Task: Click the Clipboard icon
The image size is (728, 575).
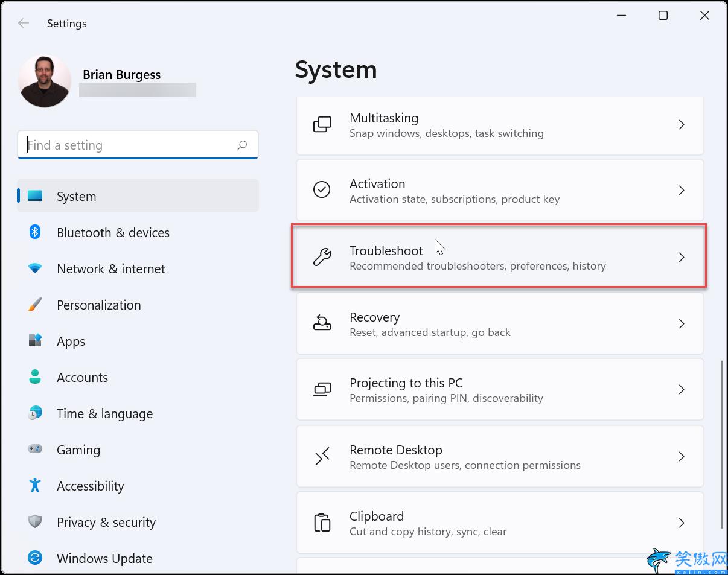Action: 322,523
